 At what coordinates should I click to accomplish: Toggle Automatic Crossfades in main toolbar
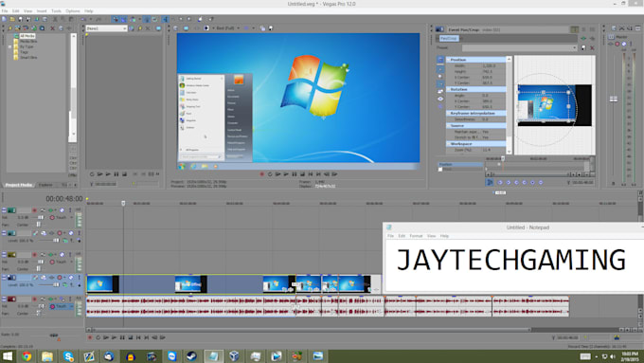123,19
